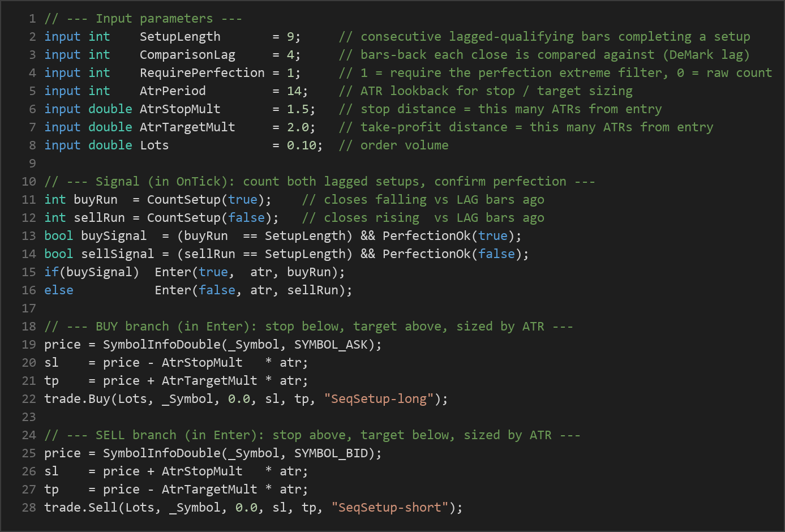Viewport: 785px width, 532px height.
Task: Click the if(buySignal) statement
Action: (92, 272)
